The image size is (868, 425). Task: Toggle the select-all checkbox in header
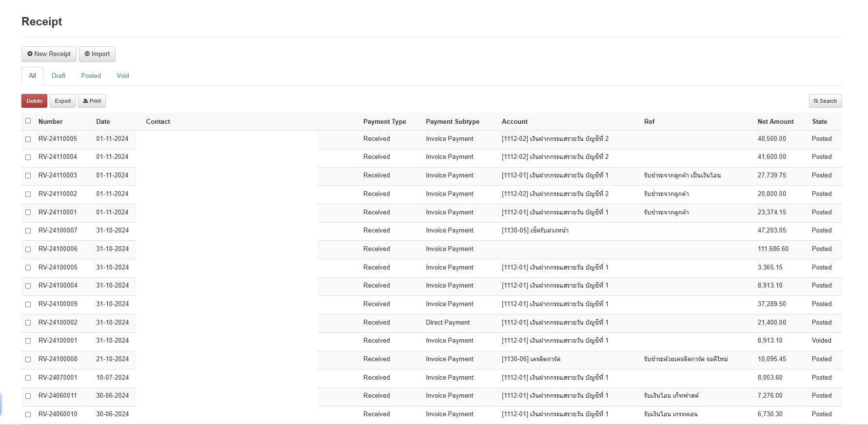point(28,121)
